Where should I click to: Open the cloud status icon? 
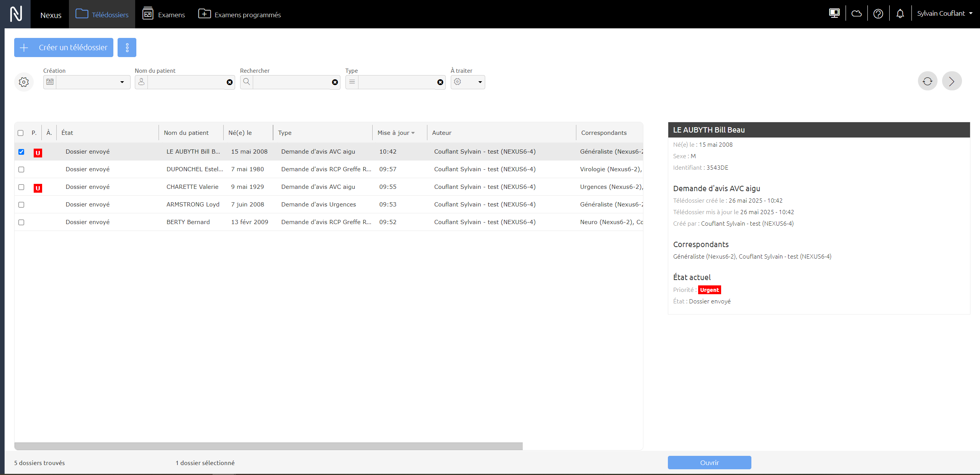coord(856,14)
